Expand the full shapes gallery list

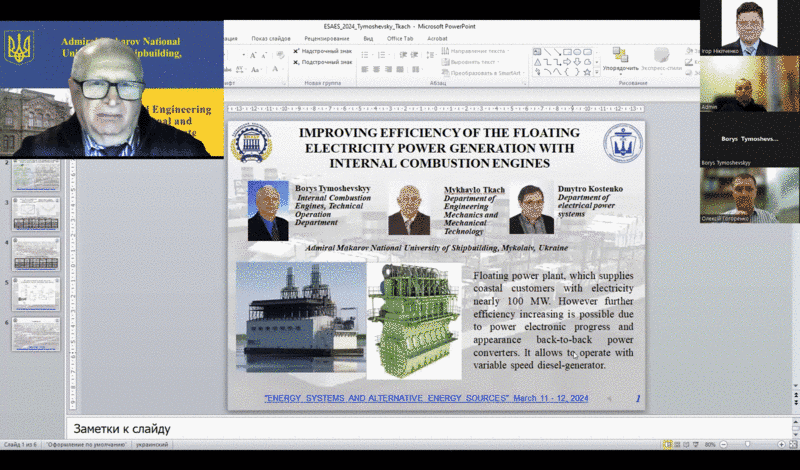pos(596,72)
